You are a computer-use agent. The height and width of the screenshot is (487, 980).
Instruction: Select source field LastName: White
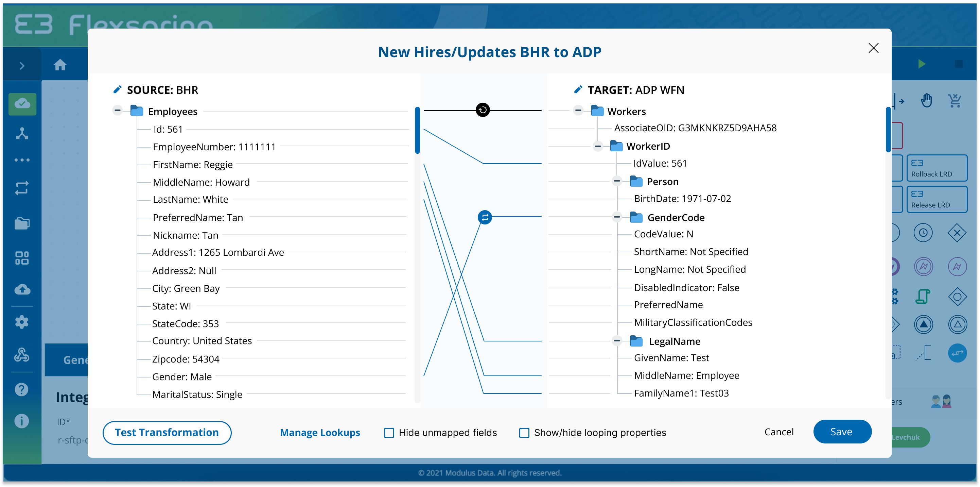click(x=190, y=199)
